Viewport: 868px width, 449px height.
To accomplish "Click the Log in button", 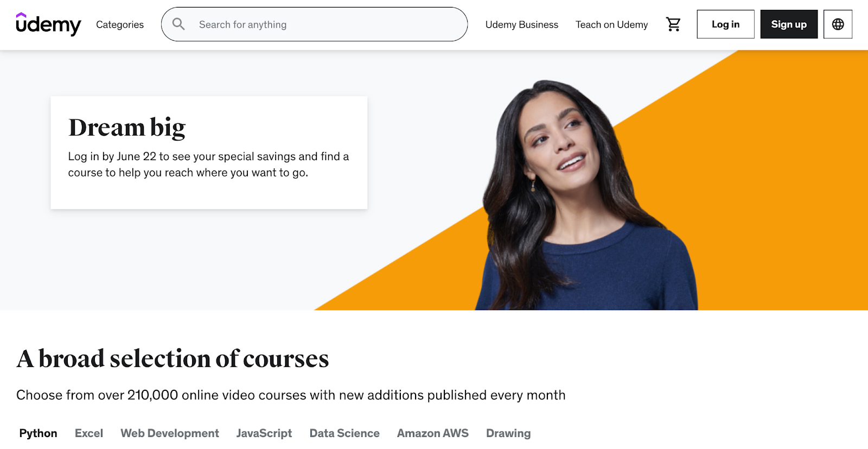I will click(x=725, y=24).
